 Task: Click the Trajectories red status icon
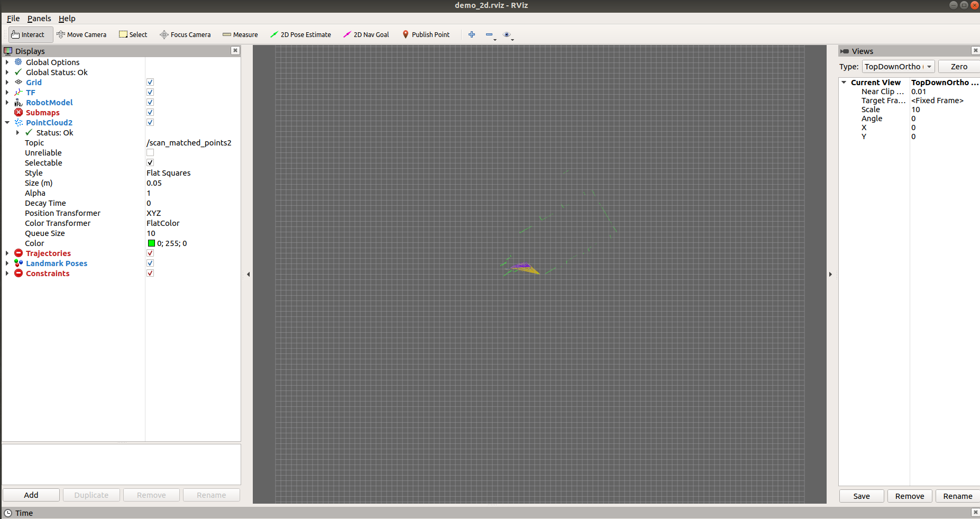point(19,253)
